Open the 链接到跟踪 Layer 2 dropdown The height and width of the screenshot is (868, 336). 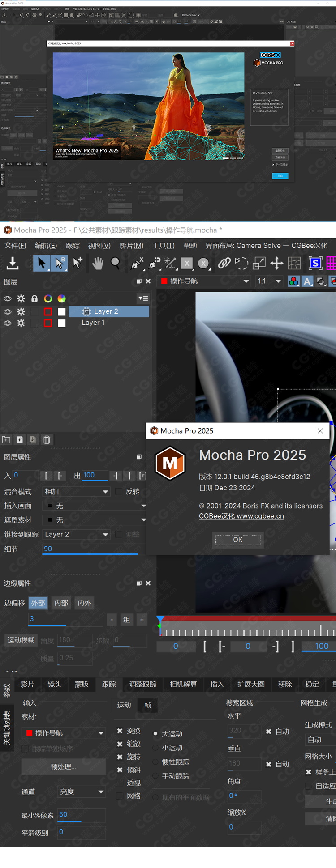click(76, 534)
